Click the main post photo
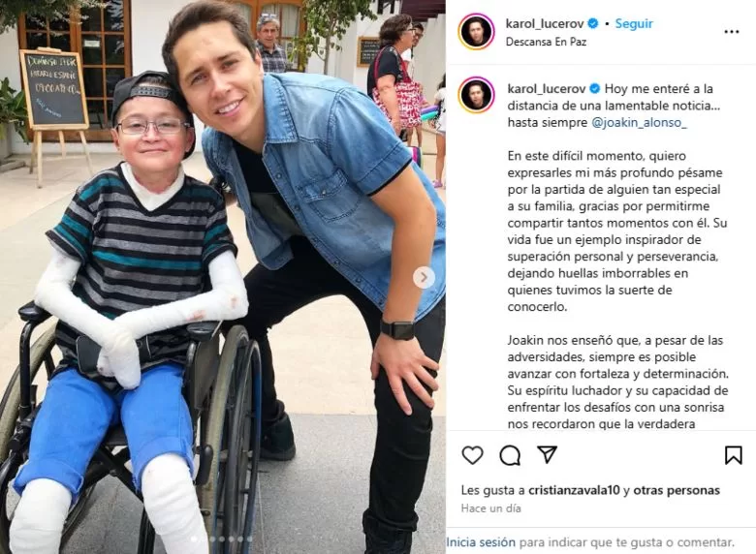Viewport: 756px width, 554px height. [x=223, y=277]
